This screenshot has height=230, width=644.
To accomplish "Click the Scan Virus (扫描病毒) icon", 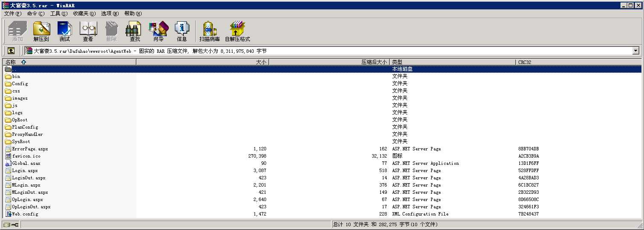I will [x=209, y=32].
